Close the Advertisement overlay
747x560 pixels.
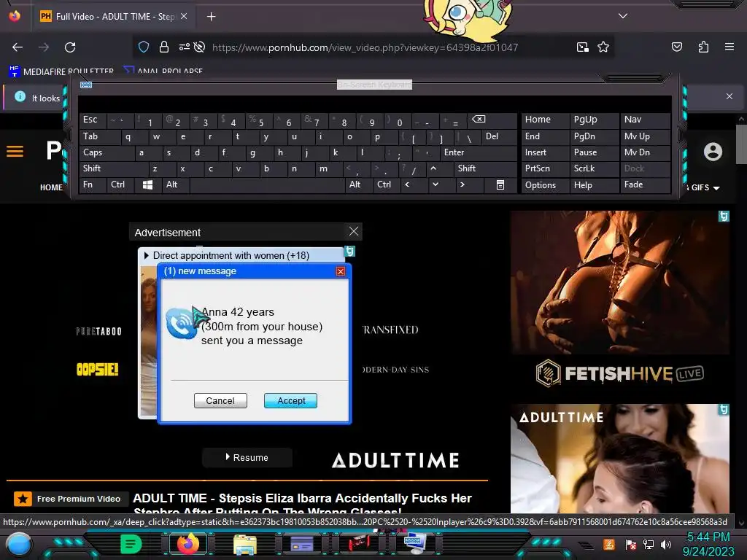pos(354,231)
